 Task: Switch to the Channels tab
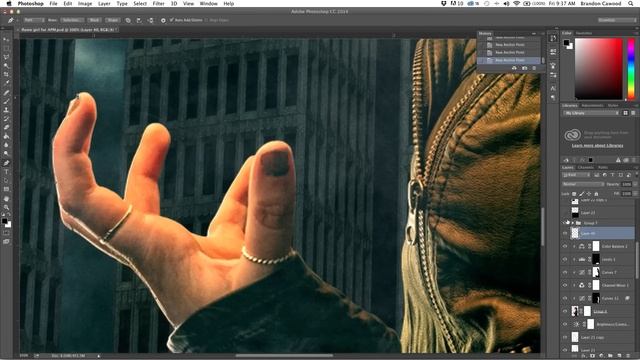585,167
